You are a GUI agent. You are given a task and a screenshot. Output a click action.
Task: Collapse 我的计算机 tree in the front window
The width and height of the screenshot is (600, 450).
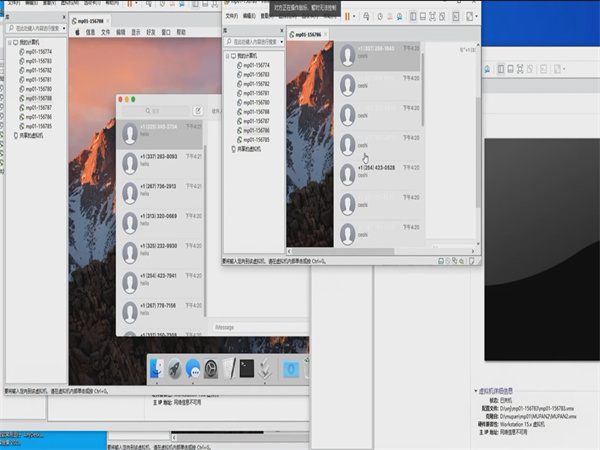tap(228, 56)
